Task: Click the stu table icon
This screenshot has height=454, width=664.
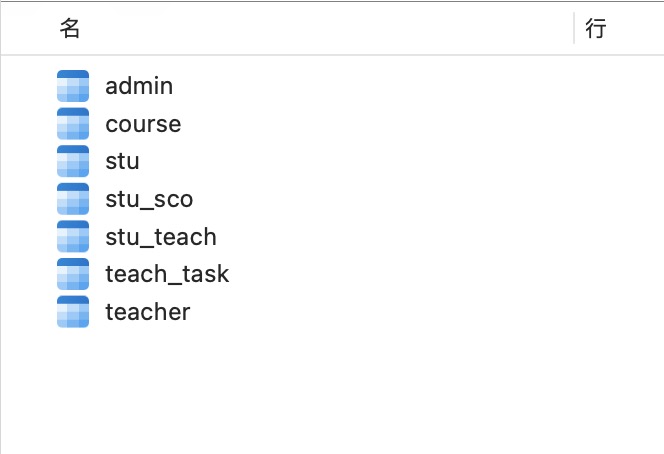Action: [73, 161]
